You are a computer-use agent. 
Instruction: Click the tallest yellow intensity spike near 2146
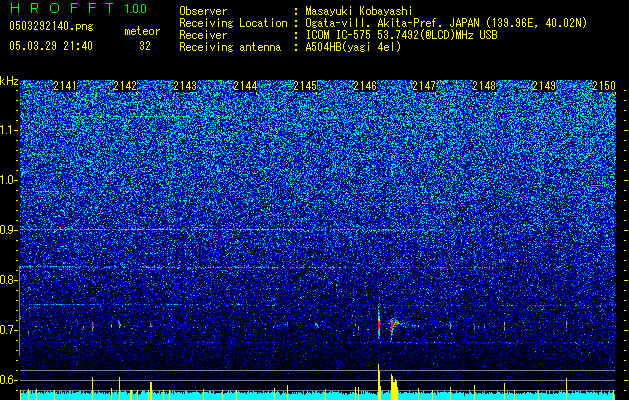(x=379, y=382)
